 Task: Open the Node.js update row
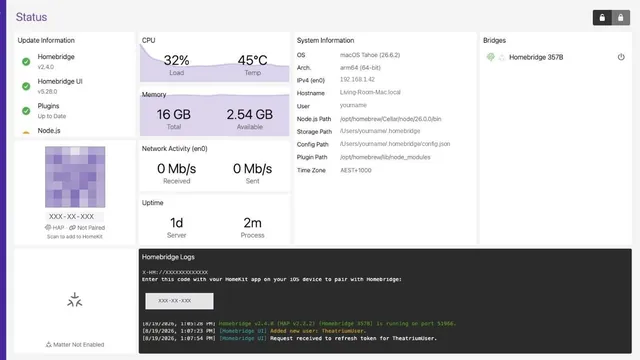(x=74, y=131)
